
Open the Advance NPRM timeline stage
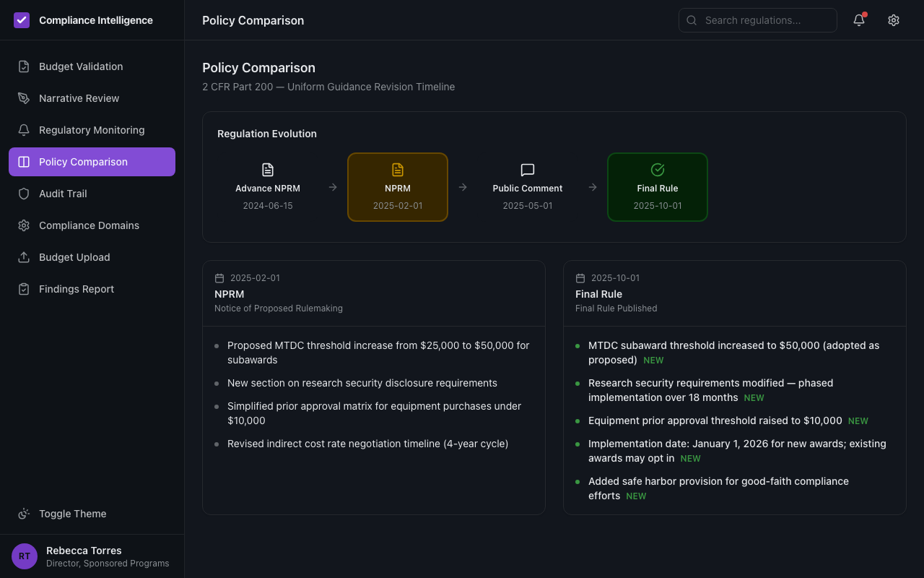coord(268,186)
